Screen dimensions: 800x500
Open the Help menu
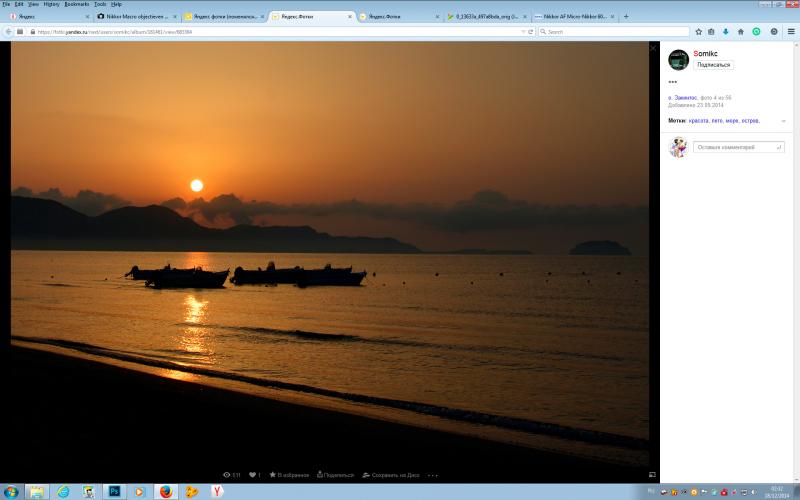coord(116,4)
